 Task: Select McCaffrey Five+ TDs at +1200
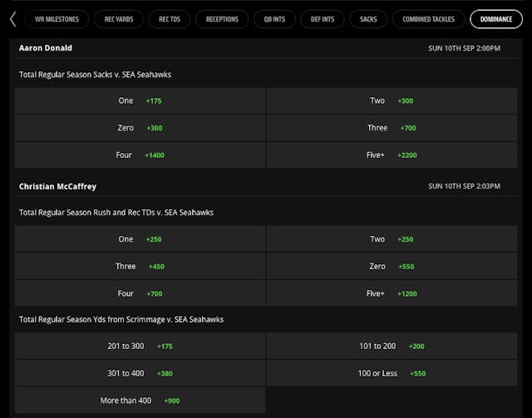(392, 293)
